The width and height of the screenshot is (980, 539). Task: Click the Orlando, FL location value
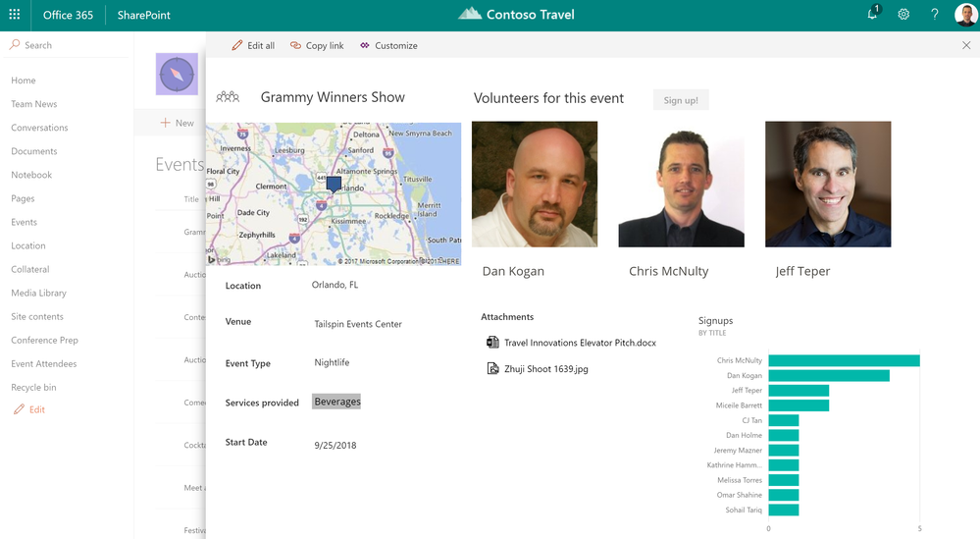coord(335,285)
